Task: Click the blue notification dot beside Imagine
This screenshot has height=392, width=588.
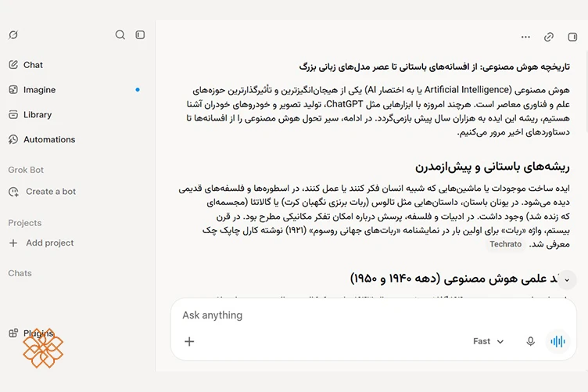Action: click(x=138, y=90)
